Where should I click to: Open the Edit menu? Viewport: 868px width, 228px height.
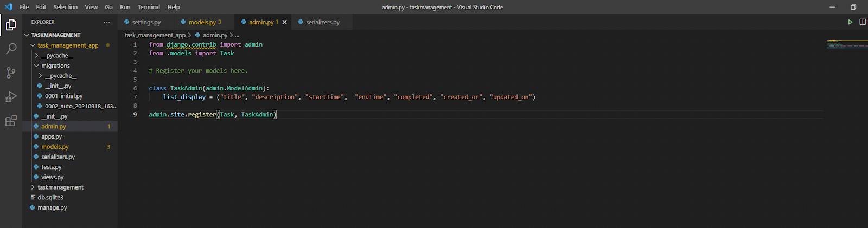pyautogui.click(x=41, y=7)
